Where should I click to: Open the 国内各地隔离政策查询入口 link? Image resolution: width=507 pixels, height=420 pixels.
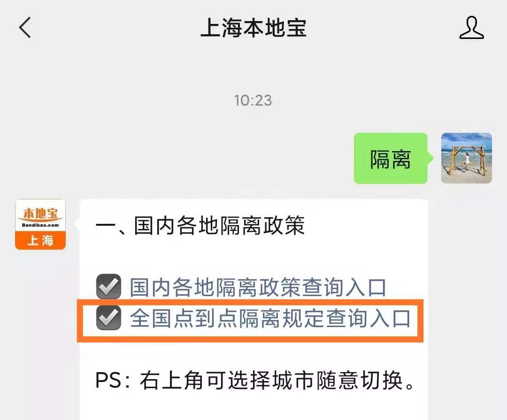click(x=258, y=287)
